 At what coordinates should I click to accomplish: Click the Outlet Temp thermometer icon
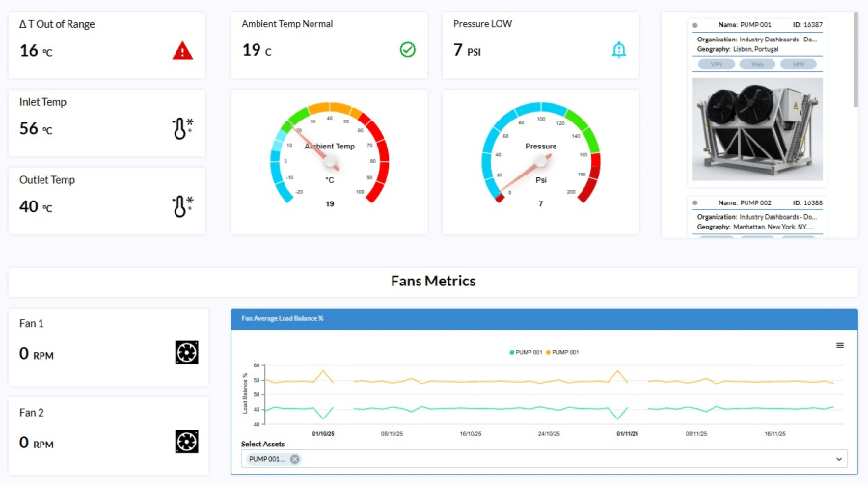[182, 206]
